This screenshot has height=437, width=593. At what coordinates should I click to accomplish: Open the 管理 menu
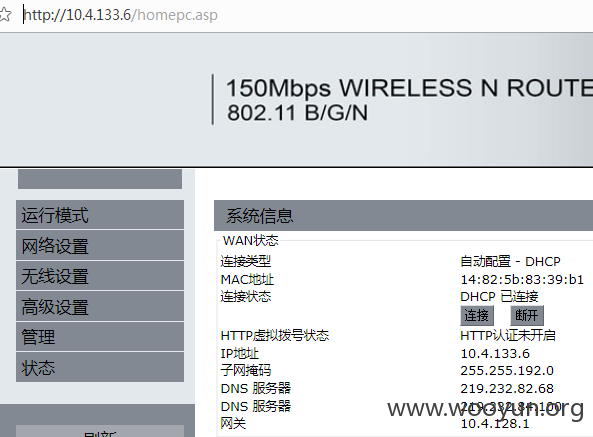100,337
